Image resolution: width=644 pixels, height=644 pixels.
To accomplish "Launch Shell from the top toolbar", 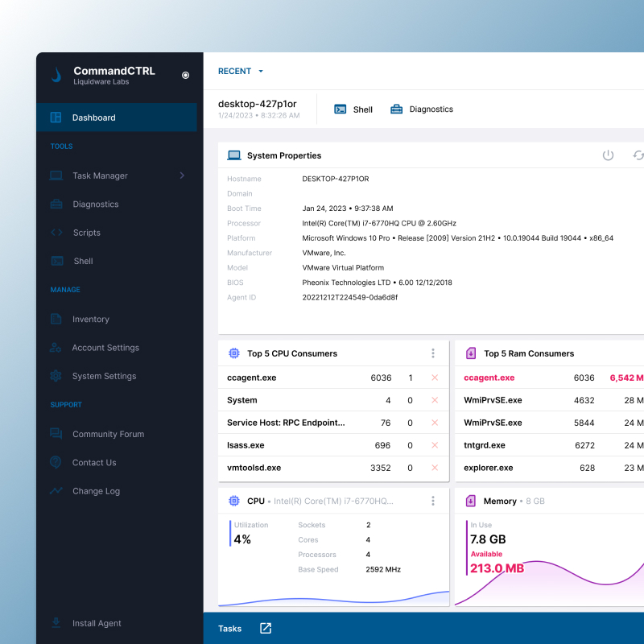I will 353,109.
